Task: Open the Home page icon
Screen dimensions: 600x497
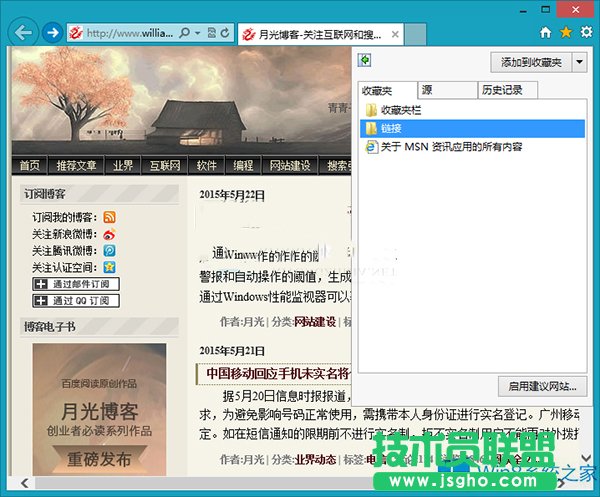Action: (545, 33)
